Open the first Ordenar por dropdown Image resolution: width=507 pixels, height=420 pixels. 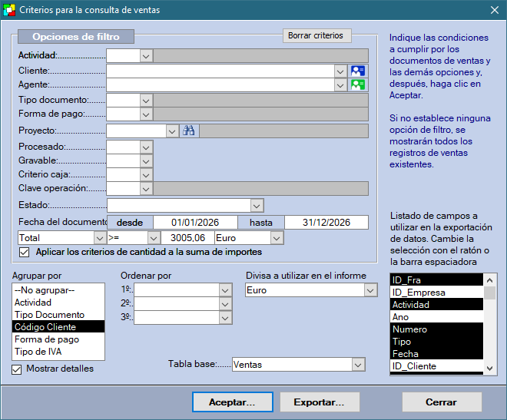(224, 290)
